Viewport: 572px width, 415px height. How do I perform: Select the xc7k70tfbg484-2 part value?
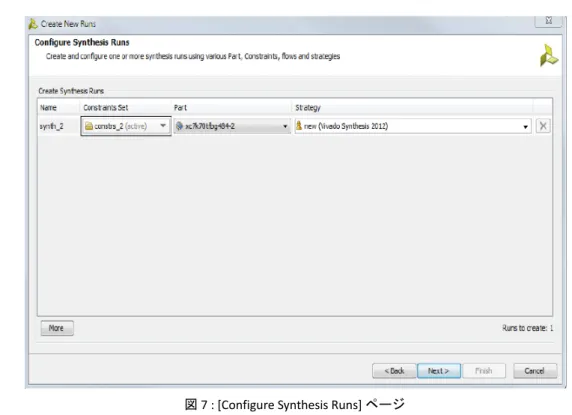(210, 126)
